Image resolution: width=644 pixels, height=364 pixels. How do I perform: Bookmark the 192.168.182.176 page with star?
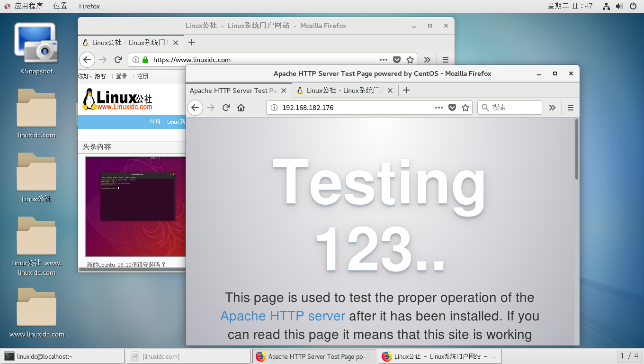(x=465, y=108)
